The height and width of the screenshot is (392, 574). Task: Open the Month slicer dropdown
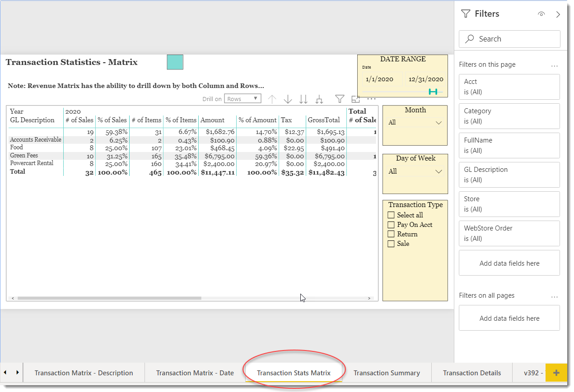pyautogui.click(x=438, y=122)
